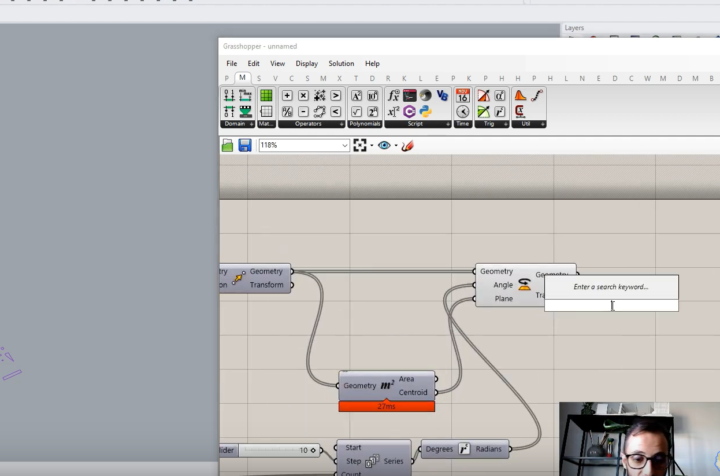
Task: Choose the VB Script icon
Action: pos(442,95)
